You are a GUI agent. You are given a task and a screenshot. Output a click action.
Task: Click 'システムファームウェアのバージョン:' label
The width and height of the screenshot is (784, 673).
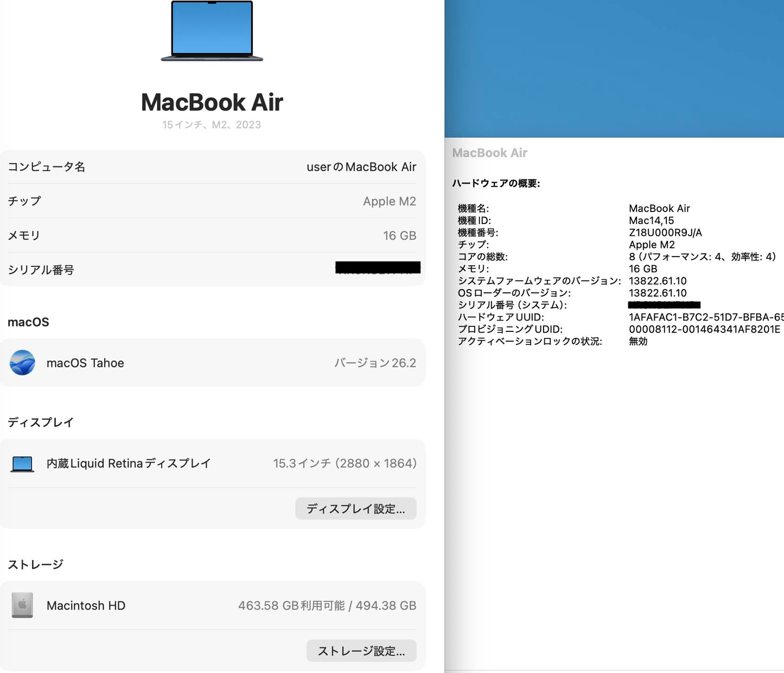coord(539,281)
